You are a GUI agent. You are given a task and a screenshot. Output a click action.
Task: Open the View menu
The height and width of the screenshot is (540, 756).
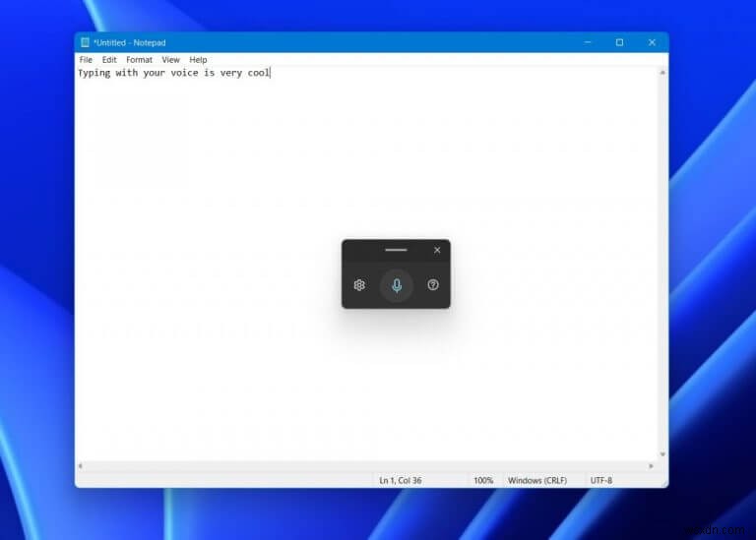point(170,60)
